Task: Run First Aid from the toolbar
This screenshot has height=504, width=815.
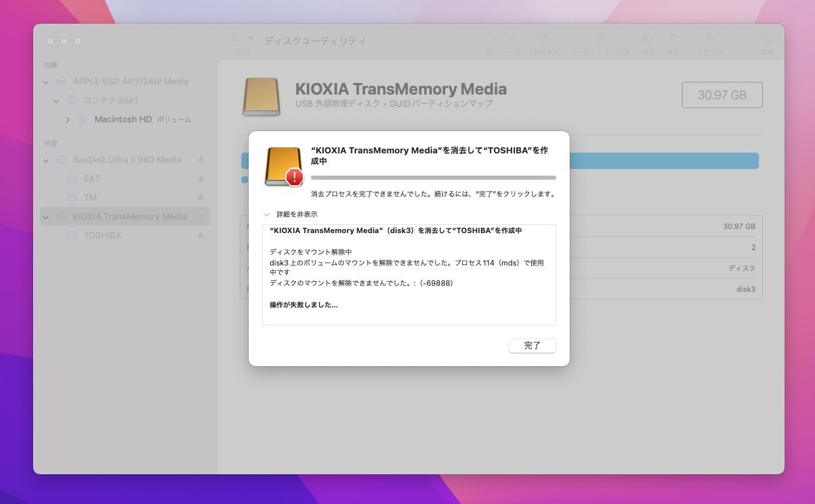Action: pyautogui.click(x=545, y=38)
